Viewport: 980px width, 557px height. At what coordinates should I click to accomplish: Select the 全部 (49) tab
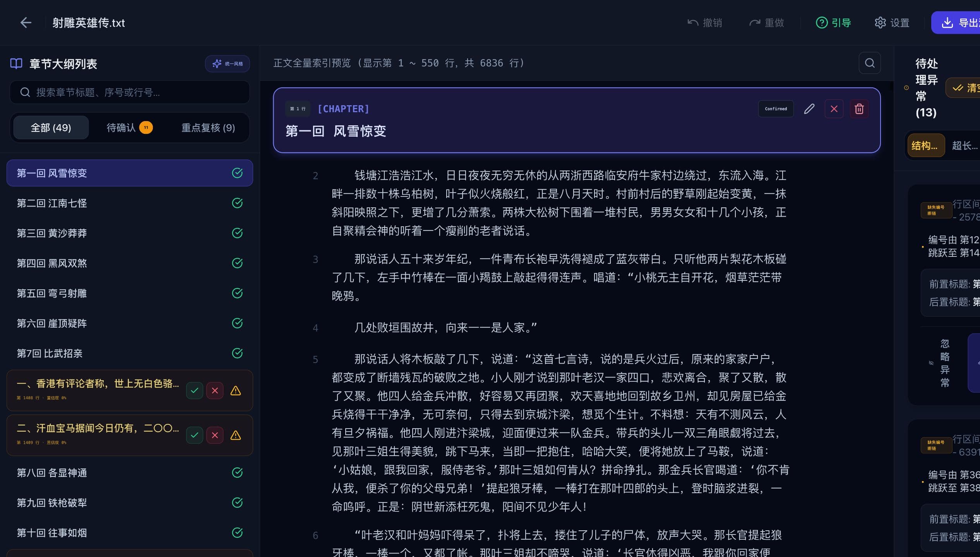(x=51, y=128)
